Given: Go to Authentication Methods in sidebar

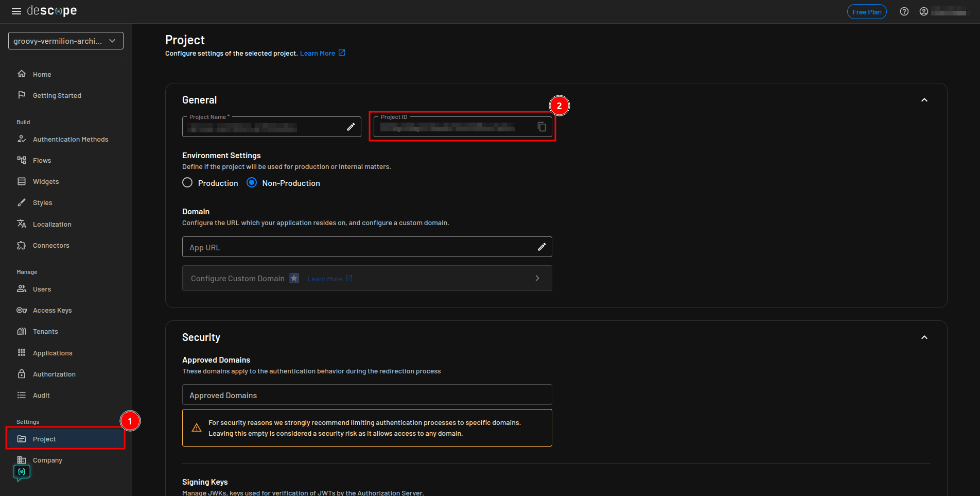Looking at the screenshot, I should (x=71, y=140).
